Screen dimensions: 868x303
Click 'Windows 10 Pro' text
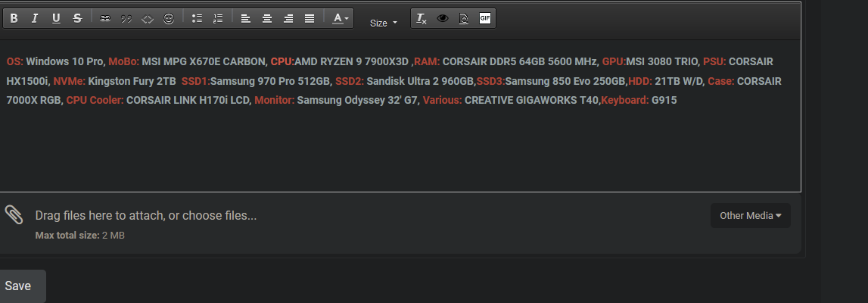click(64, 61)
